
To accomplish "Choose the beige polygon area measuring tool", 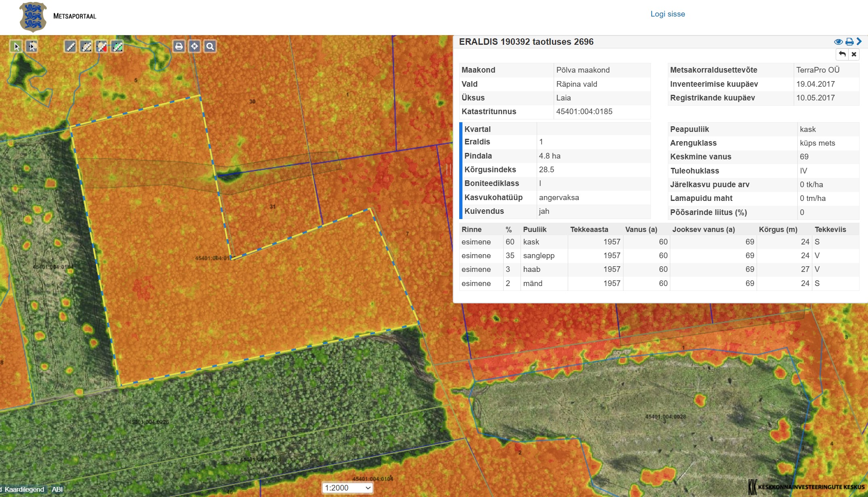I will coord(86,46).
